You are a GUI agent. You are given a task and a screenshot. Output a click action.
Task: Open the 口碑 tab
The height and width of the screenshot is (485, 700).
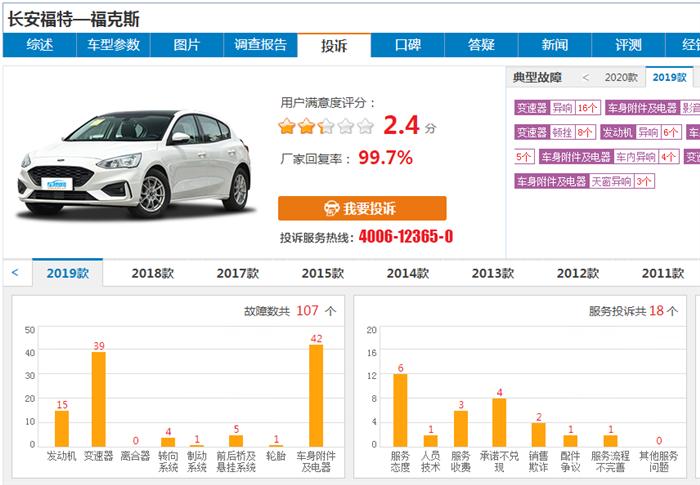[408, 45]
